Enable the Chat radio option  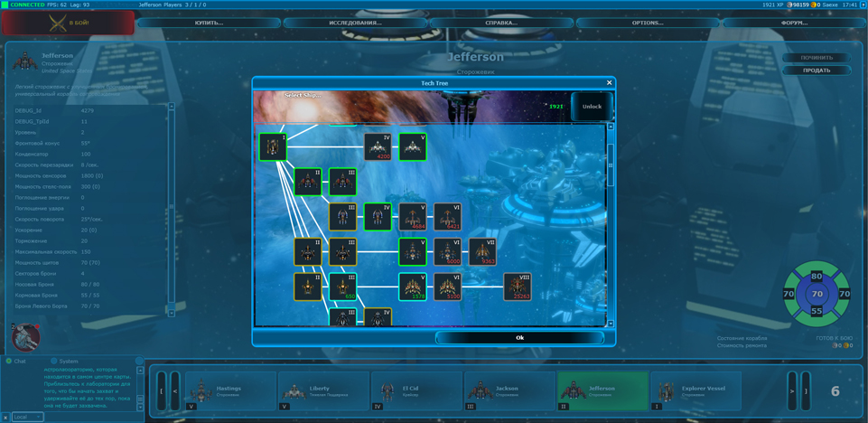pyautogui.click(x=9, y=361)
